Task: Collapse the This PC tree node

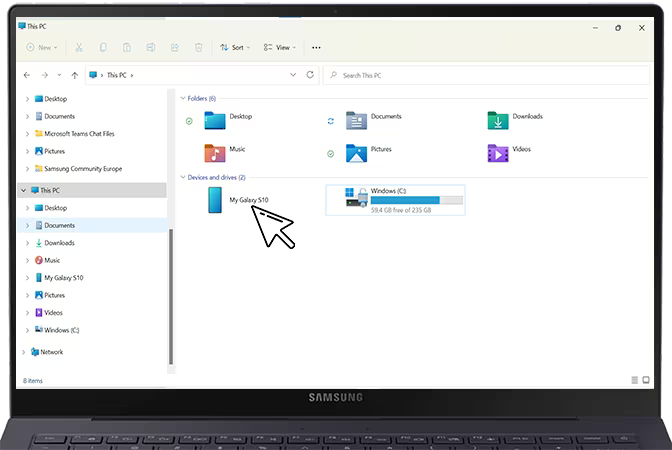Action: 24,190
